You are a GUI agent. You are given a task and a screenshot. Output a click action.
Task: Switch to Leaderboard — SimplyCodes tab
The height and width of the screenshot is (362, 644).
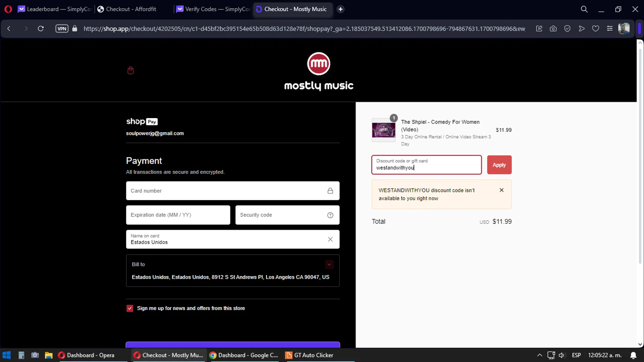point(54,9)
